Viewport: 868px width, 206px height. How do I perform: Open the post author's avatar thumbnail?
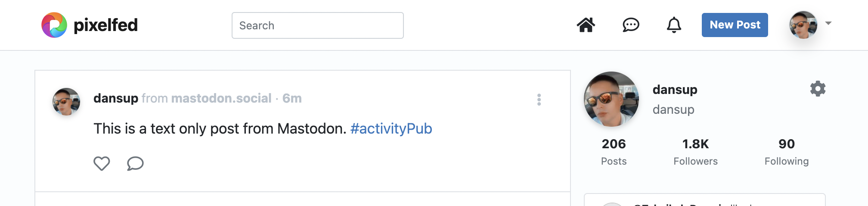coord(66,102)
